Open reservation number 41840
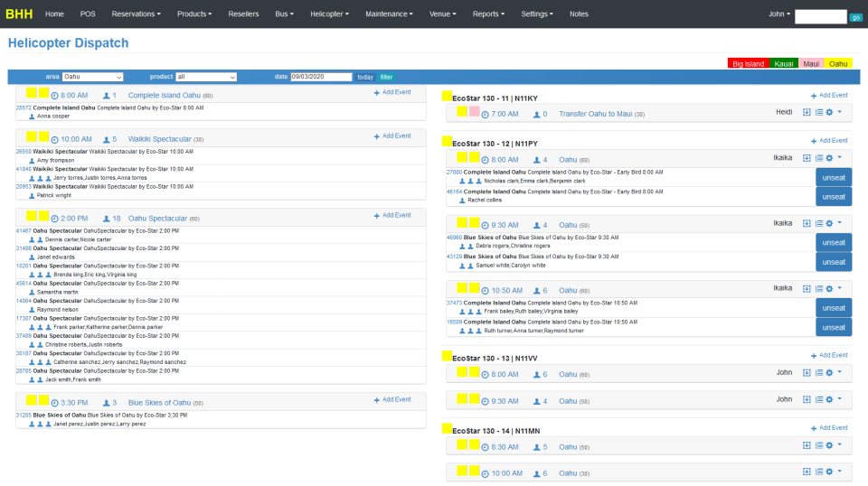 (x=24, y=169)
